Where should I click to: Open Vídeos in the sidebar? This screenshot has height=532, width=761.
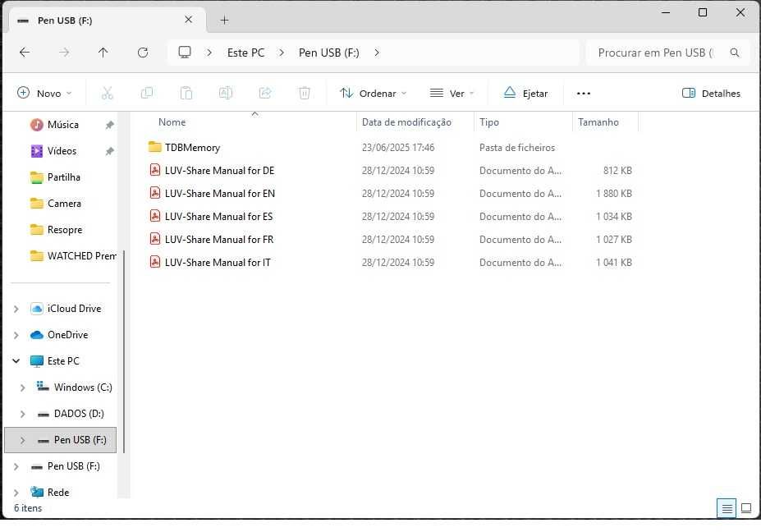(x=62, y=151)
